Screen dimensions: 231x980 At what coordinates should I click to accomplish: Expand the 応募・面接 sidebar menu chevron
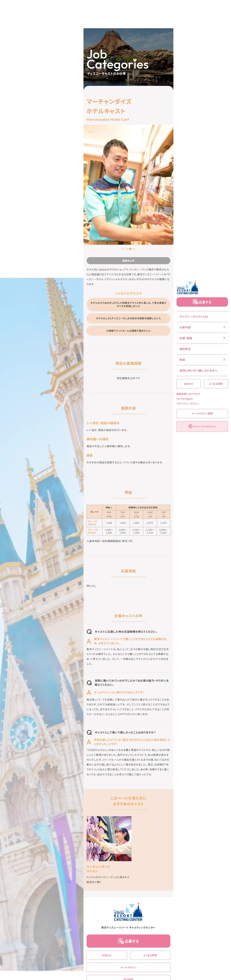[x=224, y=338]
